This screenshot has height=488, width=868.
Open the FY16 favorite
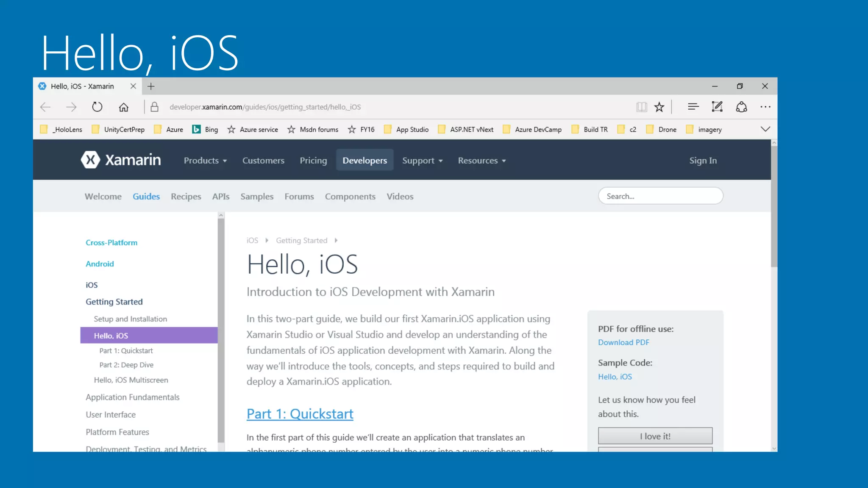(361, 130)
